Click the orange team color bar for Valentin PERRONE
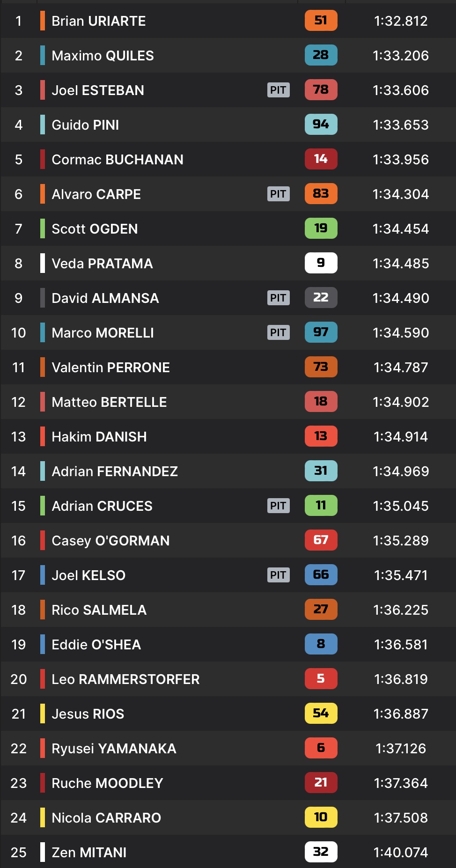The image size is (456, 868). 43,367
